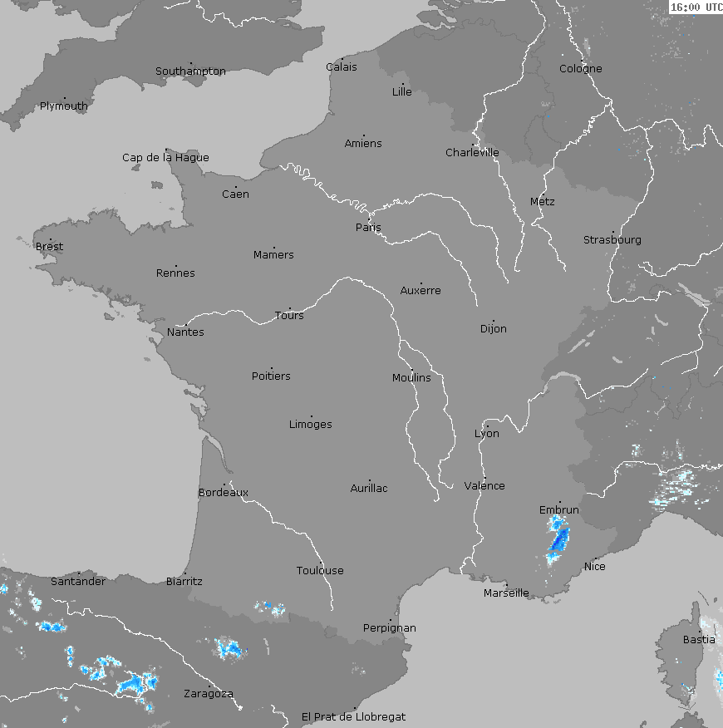
Task: Click the Santander label
Action: click(78, 581)
